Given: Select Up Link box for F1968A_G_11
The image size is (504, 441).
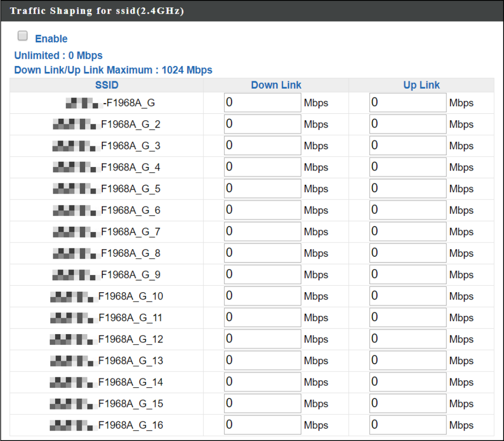Looking at the screenshot, I should (x=408, y=317).
